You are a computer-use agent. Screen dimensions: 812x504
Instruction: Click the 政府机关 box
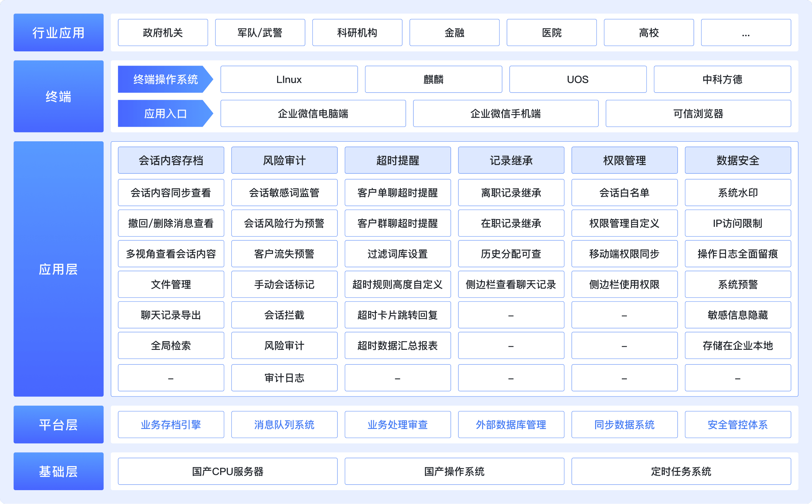point(163,33)
